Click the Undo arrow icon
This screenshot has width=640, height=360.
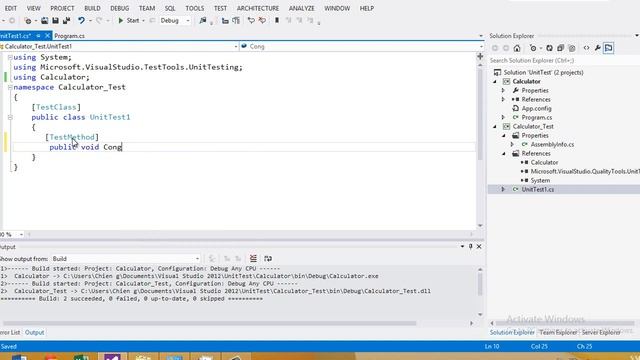81,20
